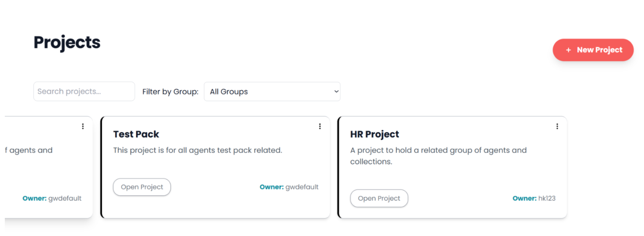Focus the Search projects field
This screenshot has height=236, width=644.
84,92
